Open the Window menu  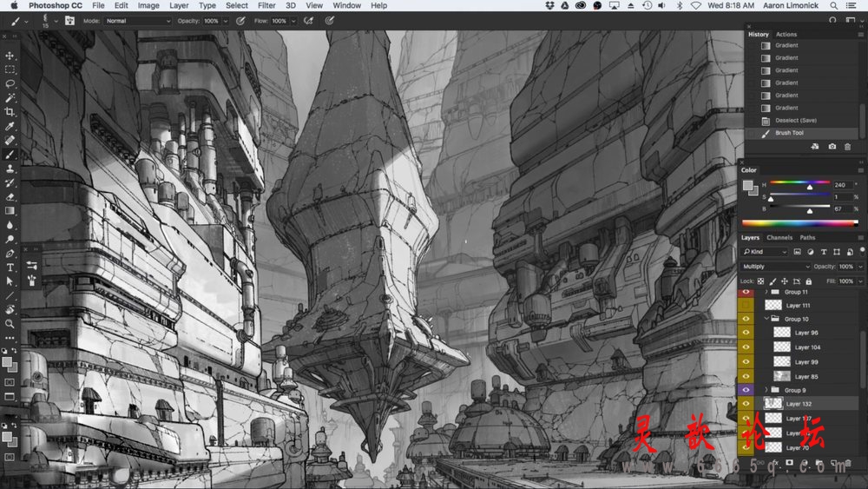(346, 5)
